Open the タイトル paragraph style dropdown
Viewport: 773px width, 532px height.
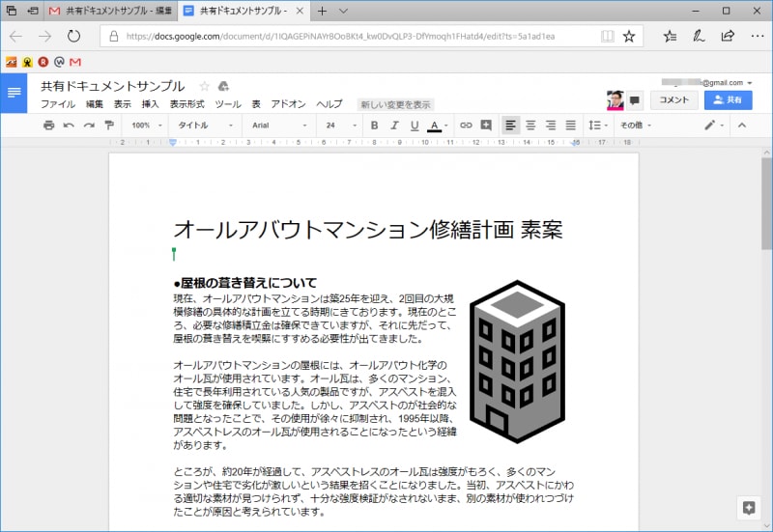(x=205, y=126)
